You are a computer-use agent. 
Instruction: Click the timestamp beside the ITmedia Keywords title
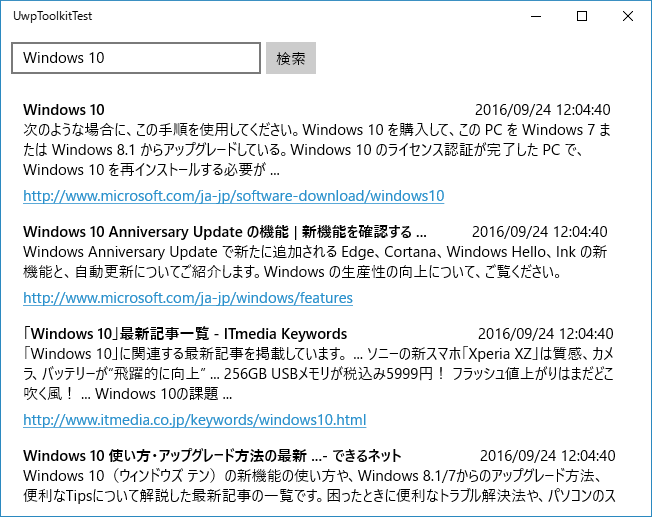click(x=546, y=334)
